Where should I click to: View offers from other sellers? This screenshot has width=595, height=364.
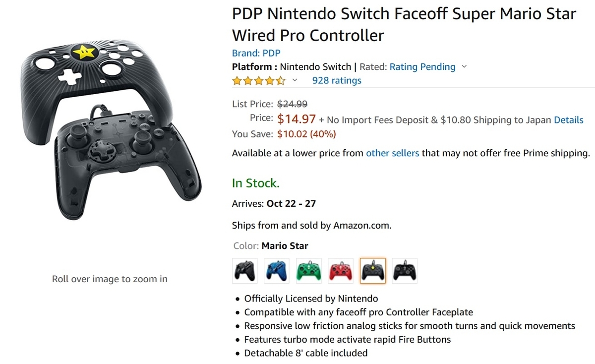(392, 153)
